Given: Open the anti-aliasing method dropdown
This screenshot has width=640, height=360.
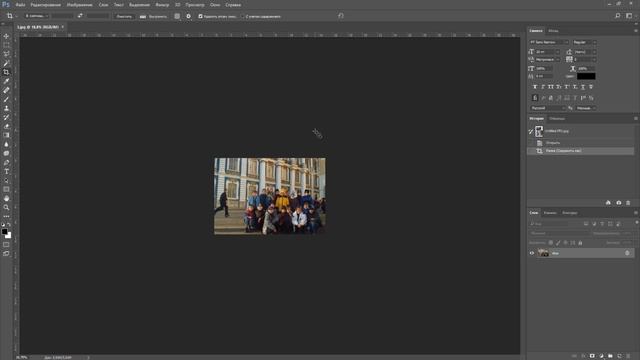Looking at the screenshot, I should pos(586,108).
